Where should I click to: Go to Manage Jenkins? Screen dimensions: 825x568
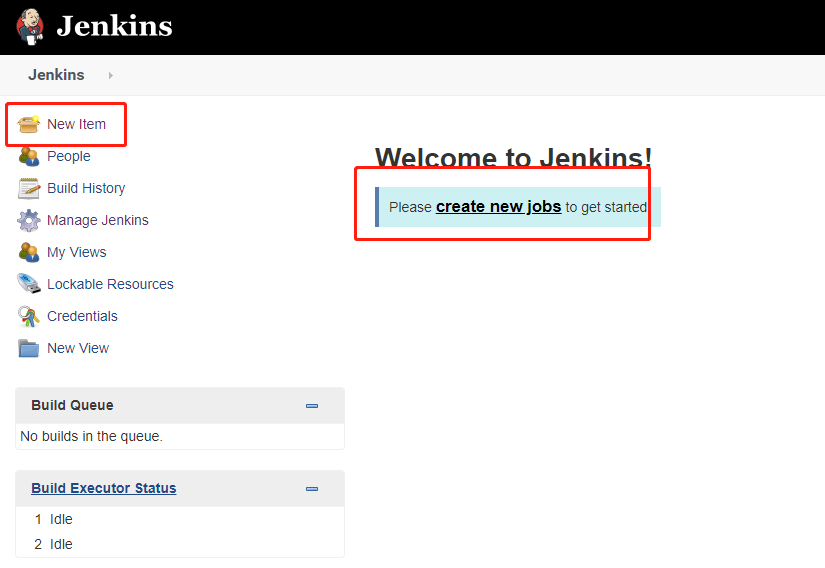[98, 220]
